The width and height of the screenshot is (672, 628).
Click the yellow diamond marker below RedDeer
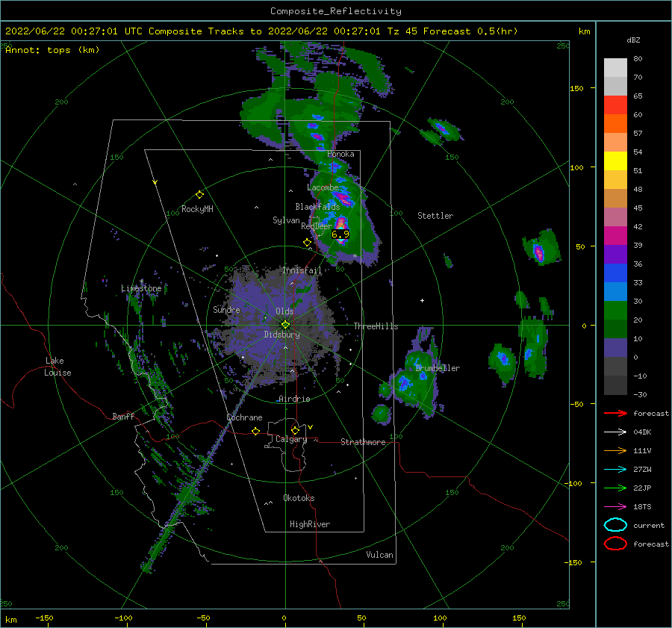coord(308,243)
